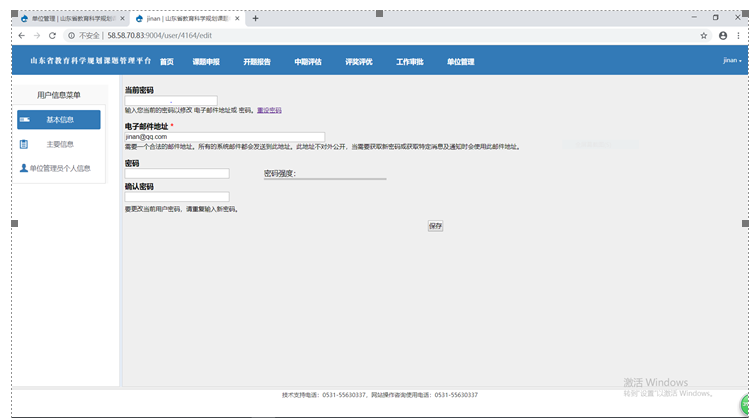Open the 首页 navigation menu item
Screen dimensions: 754x418
166,62
